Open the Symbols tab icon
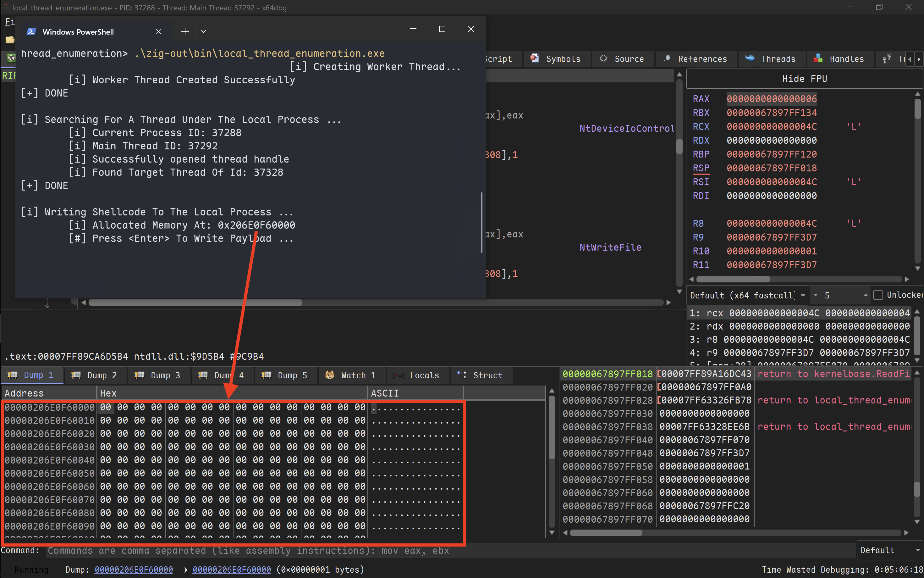 [535, 58]
